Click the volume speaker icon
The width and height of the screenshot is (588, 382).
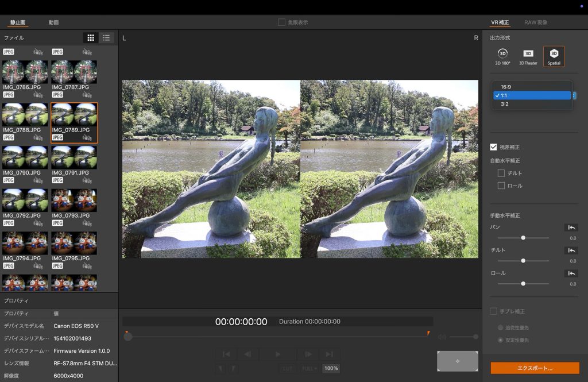pyautogui.click(x=442, y=337)
